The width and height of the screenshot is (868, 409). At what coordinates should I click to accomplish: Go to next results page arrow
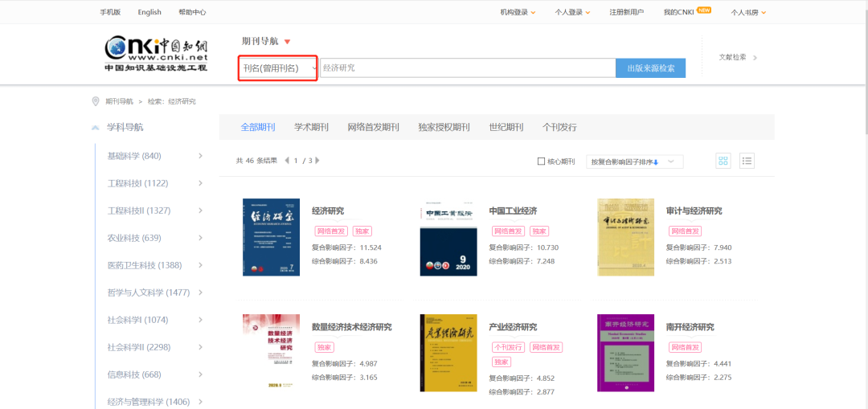pos(317,161)
